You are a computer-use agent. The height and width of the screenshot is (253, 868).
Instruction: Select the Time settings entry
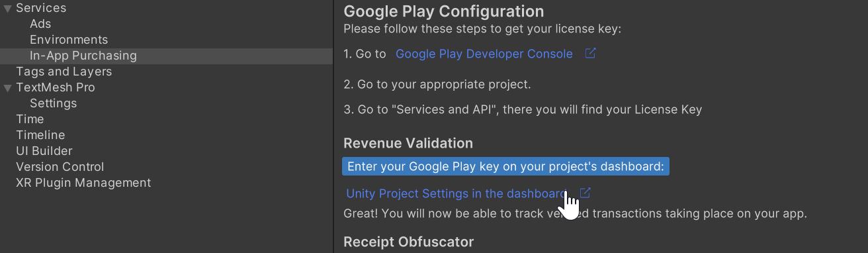(30, 119)
